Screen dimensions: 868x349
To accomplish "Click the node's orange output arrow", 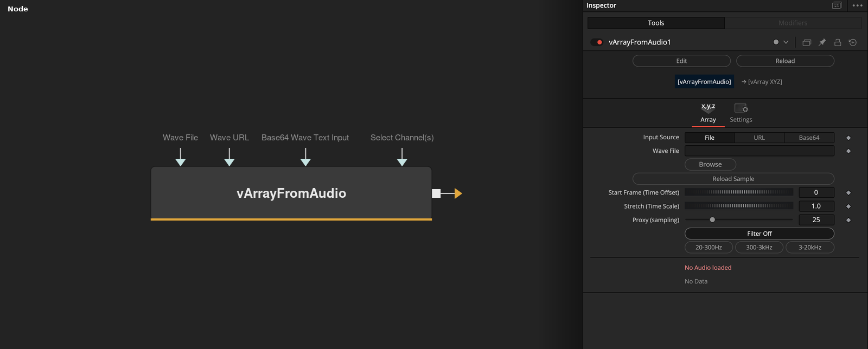I will pyautogui.click(x=458, y=193).
